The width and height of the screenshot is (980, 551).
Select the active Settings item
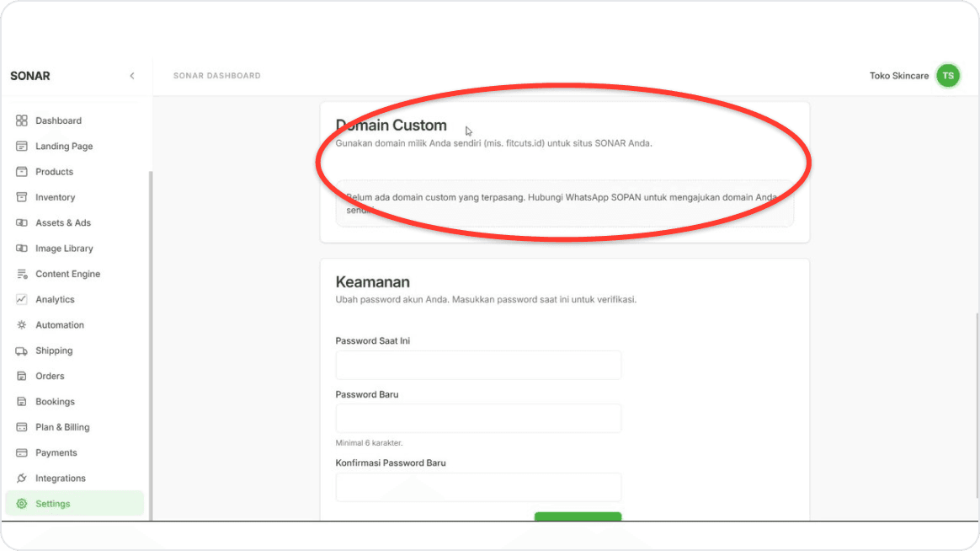(x=74, y=504)
